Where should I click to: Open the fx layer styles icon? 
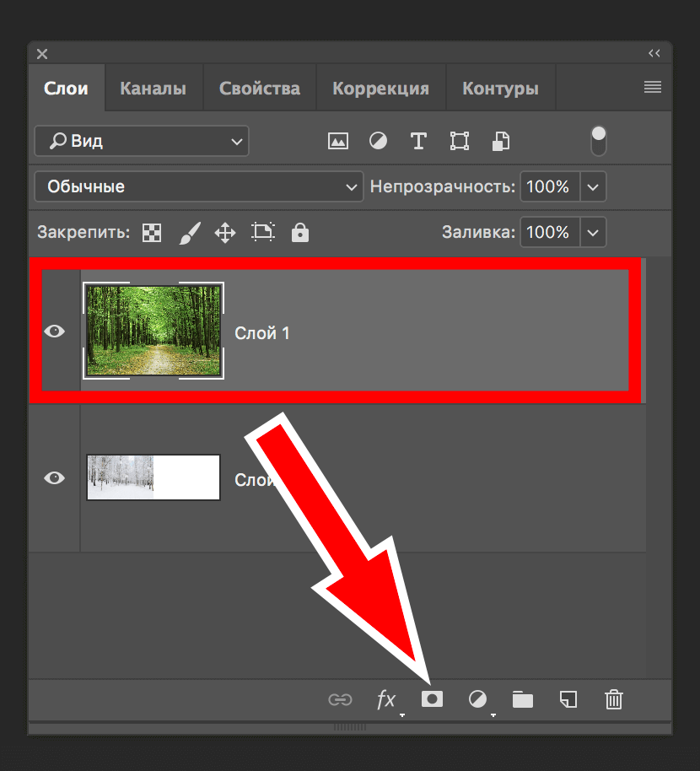[385, 698]
